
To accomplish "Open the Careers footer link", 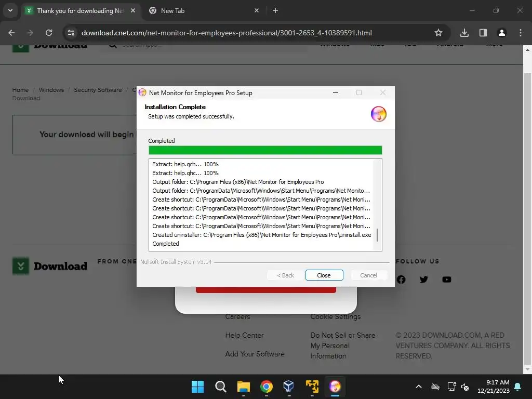I will tap(237, 316).
